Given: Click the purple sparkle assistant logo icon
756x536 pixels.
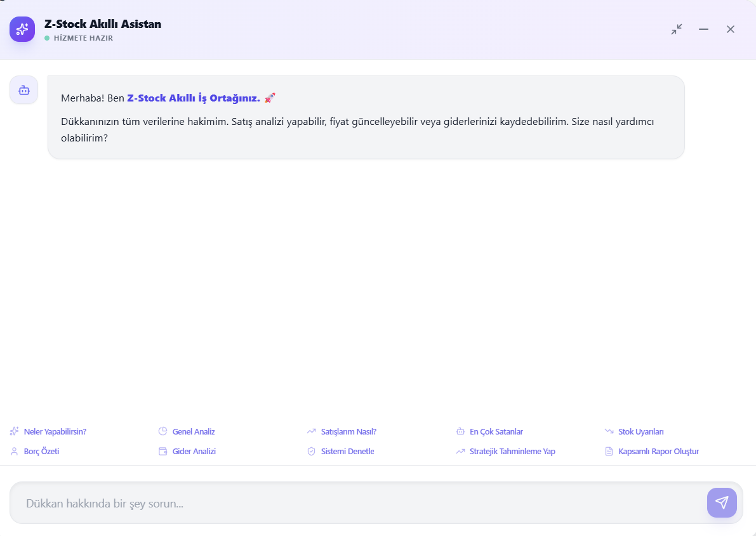Looking at the screenshot, I should point(22,29).
